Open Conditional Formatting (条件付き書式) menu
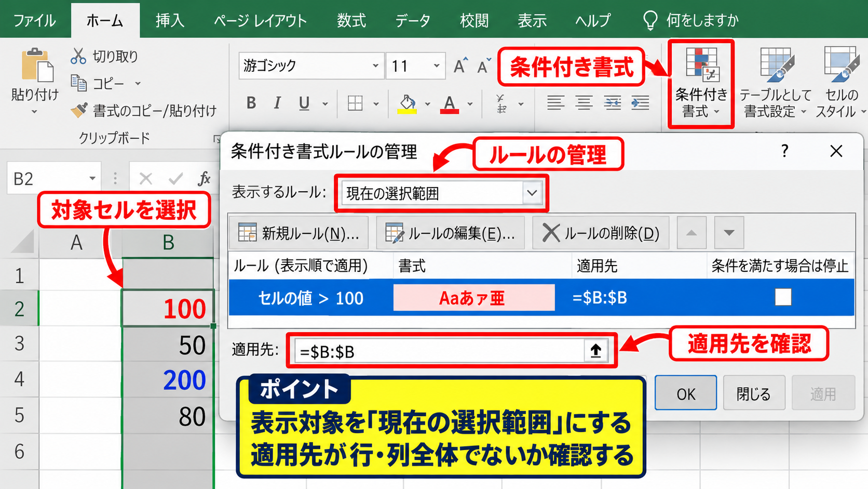 click(x=701, y=83)
